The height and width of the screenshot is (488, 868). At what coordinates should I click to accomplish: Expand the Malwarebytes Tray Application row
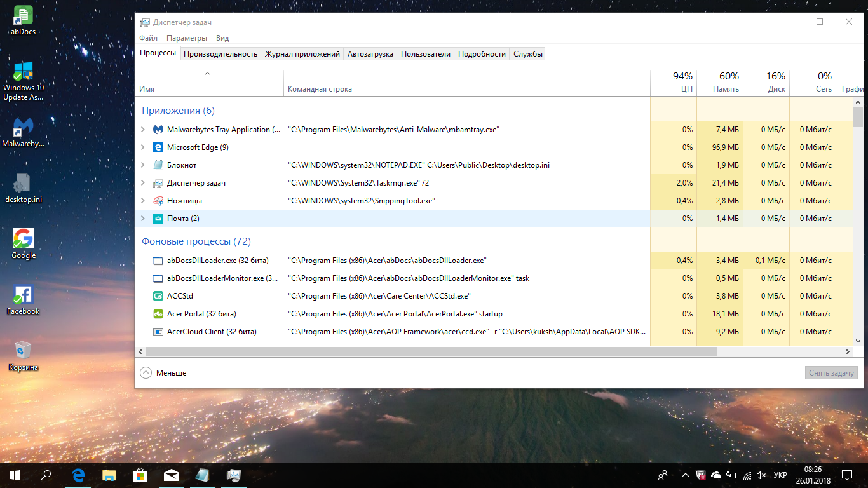pyautogui.click(x=143, y=130)
